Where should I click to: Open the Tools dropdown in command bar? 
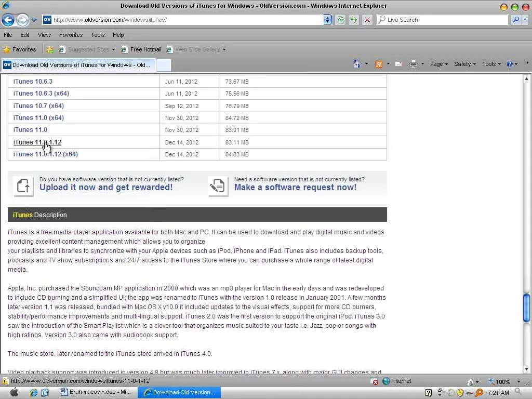click(x=491, y=64)
